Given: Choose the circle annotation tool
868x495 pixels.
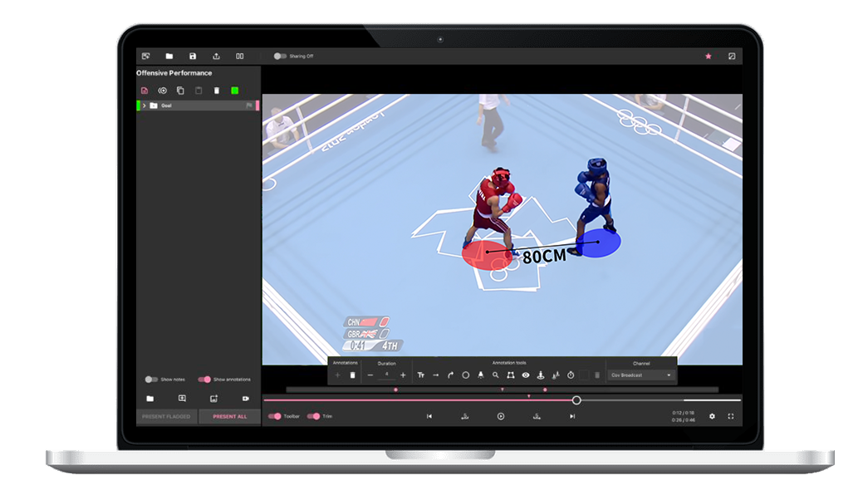Looking at the screenshot, I should pos(466,375).
